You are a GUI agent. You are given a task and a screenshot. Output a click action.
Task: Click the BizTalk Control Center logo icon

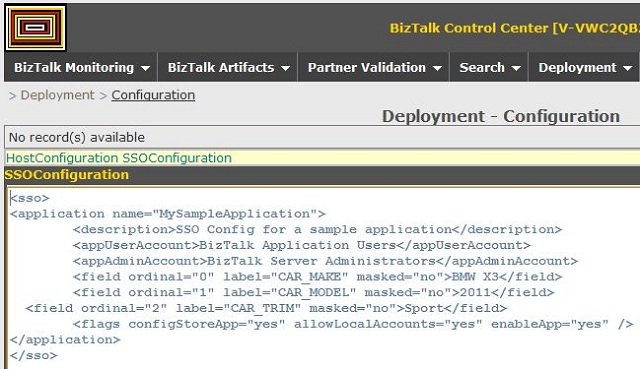[x=36, y=27]
